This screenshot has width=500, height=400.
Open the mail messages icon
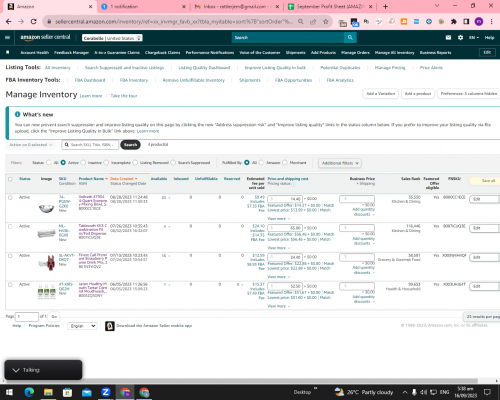tap(448, 38)
